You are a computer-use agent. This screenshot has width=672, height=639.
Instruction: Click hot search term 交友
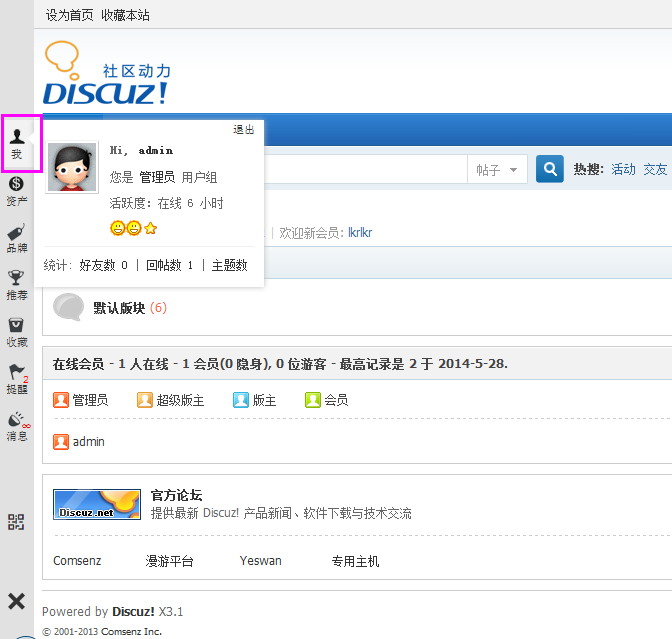[655, 169]
